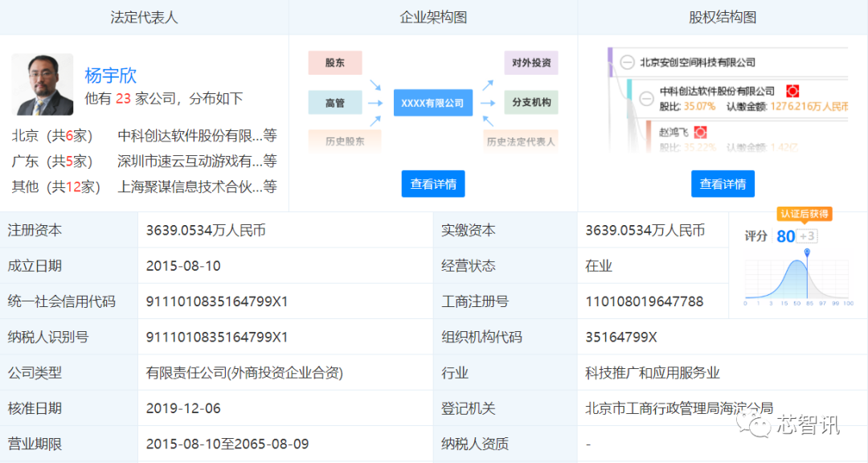Viewport: 868px width, 463px height.
Task: Click the +3 bonus score tag
Action: coord(807,236)
